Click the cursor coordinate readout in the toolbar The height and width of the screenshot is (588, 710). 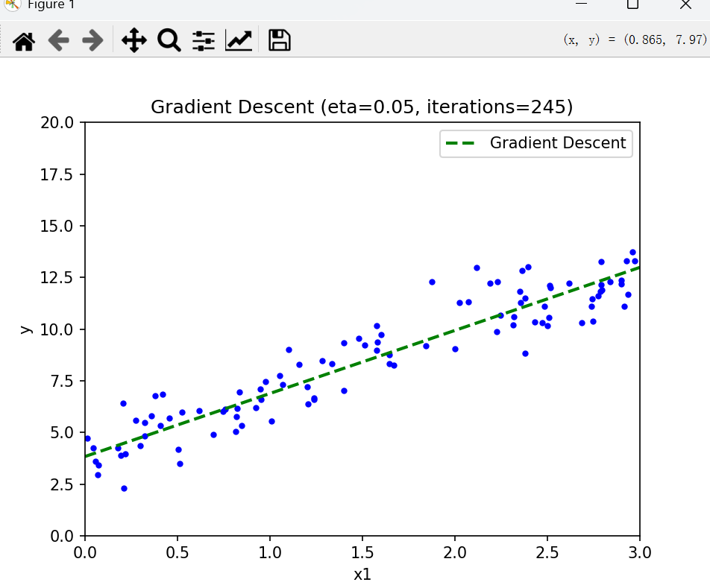point(635,39)
